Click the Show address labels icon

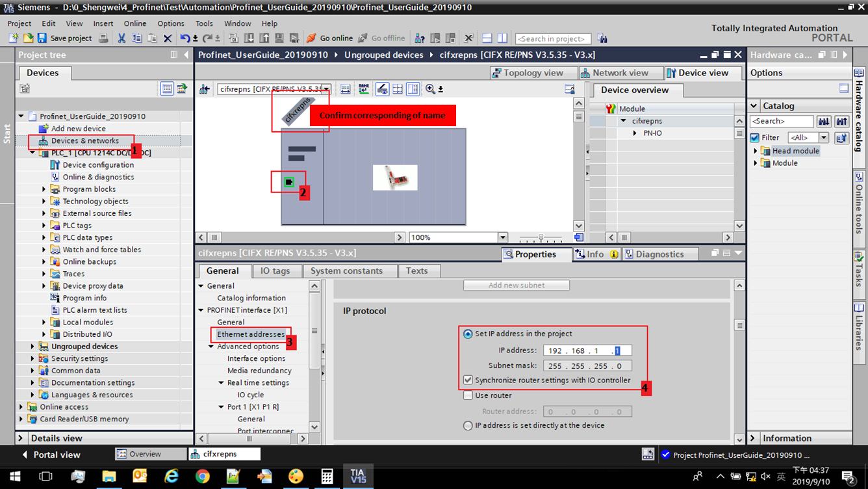(x=382, y=89)
